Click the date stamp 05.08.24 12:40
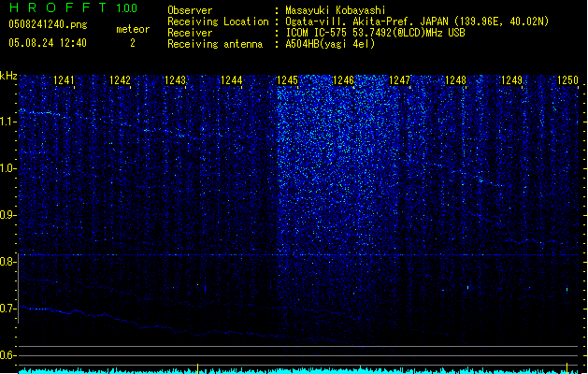This screenshot has width=588, height=374. coord(48,43)
